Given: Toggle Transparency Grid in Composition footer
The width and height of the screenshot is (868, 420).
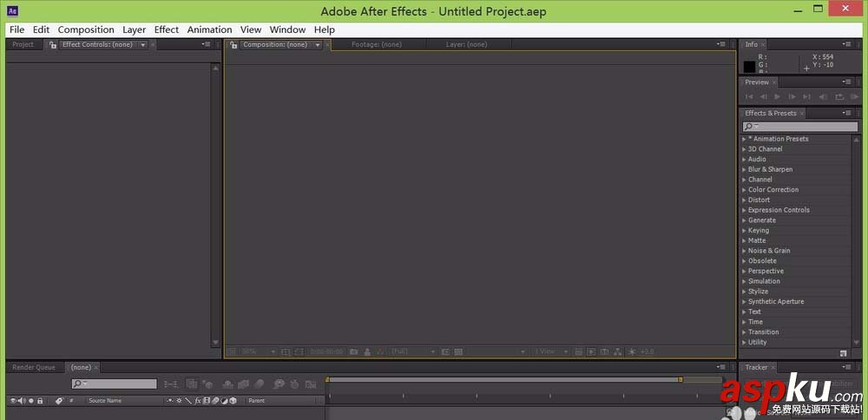Looking at the screenshot, I should tap(457, 351).
